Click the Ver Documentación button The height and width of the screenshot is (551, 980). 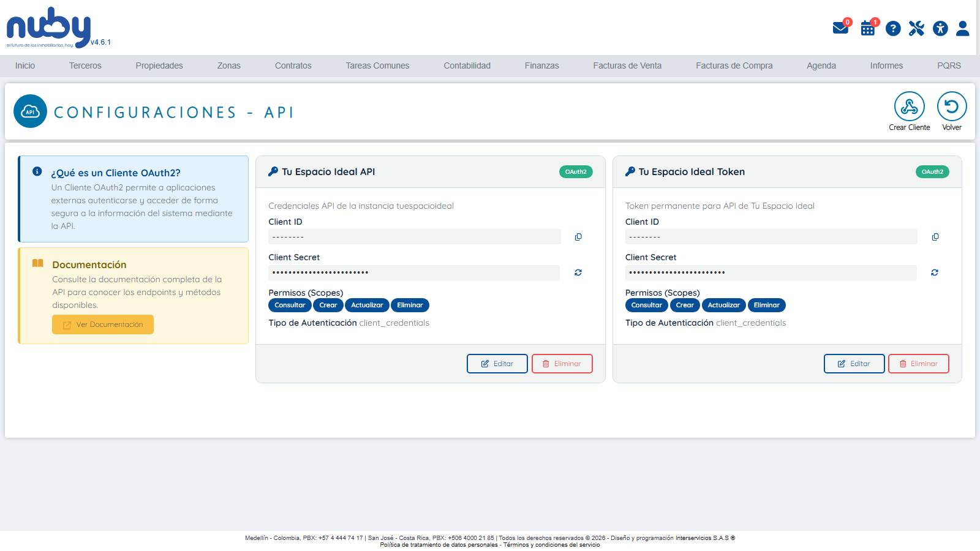(x=103, y=324)
